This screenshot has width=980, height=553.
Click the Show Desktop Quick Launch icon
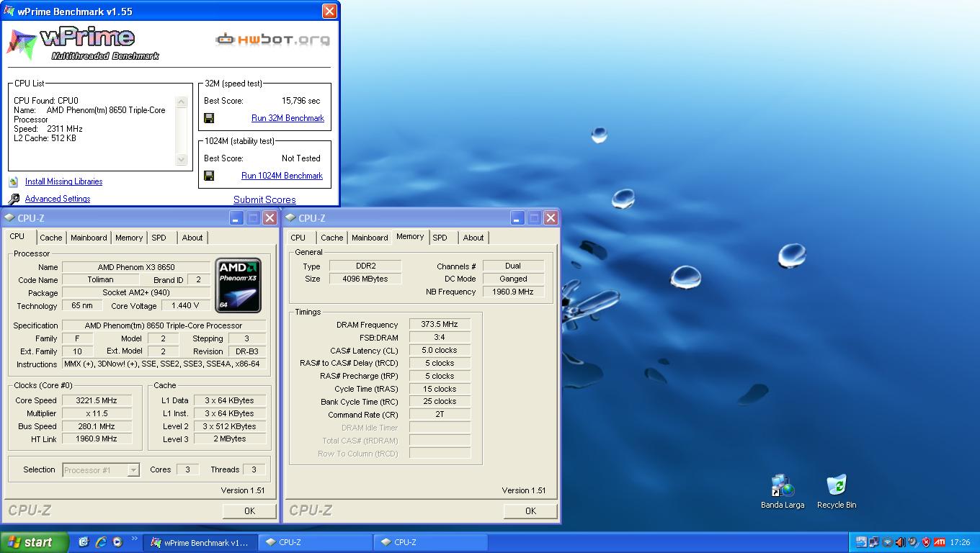point(84,542)
